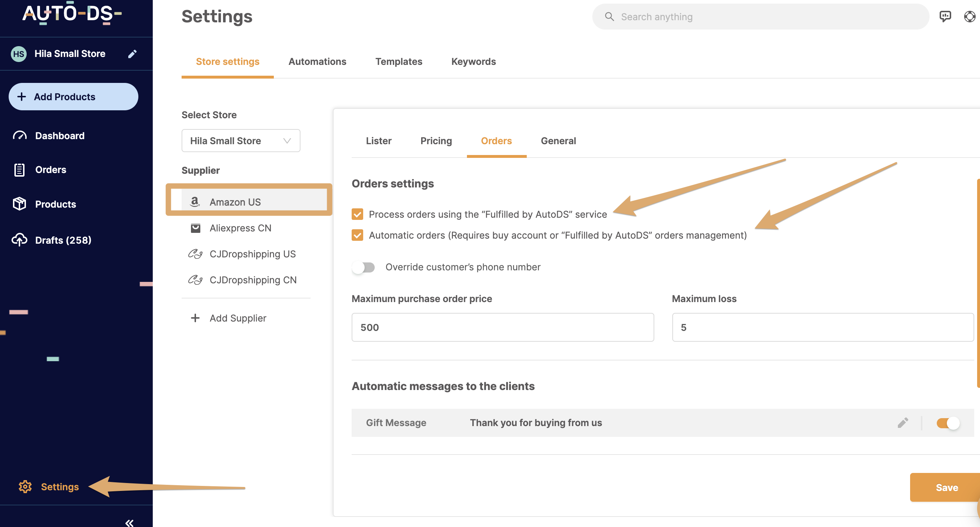980x527 pixels.
Task: Open the help lifebuoy icon
Action: click(x=969, y=16)
